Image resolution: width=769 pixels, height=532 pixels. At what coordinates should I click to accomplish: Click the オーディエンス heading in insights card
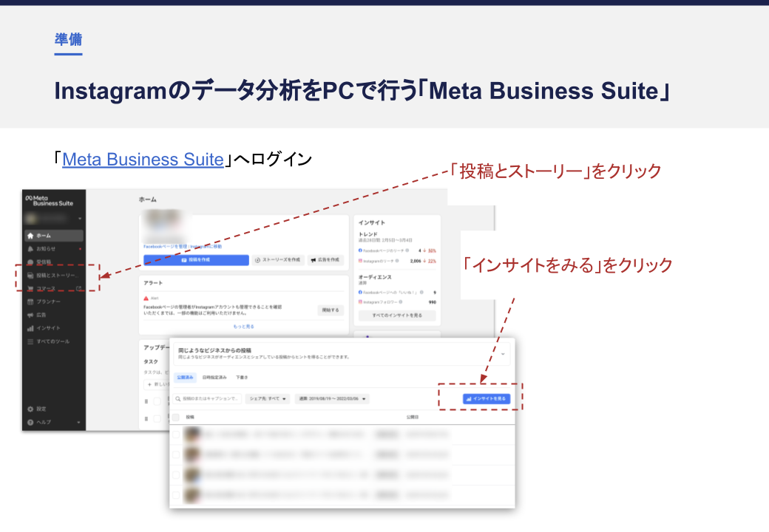pyautogui.click(x=375, y=277)
